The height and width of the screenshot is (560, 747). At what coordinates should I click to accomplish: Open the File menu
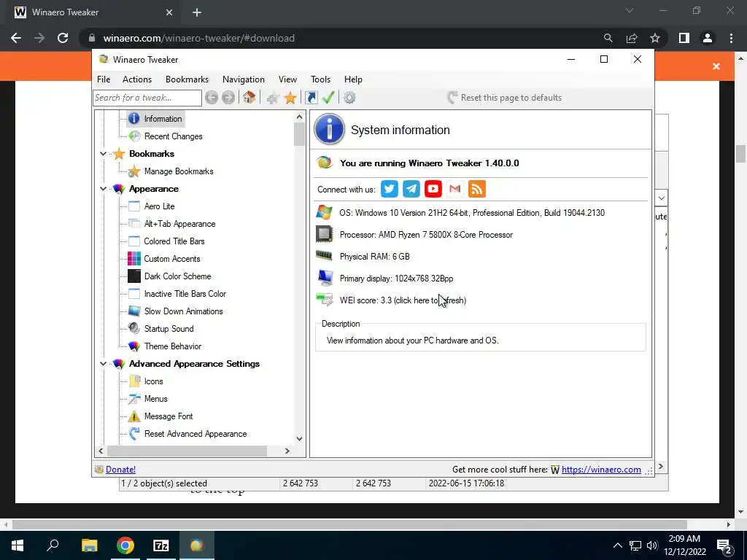coord(104,79)
